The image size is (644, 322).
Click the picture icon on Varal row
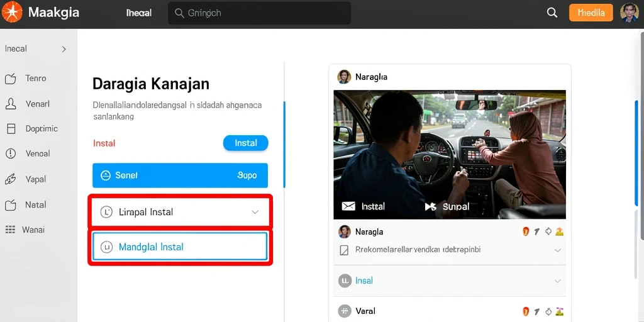(559, 311)
